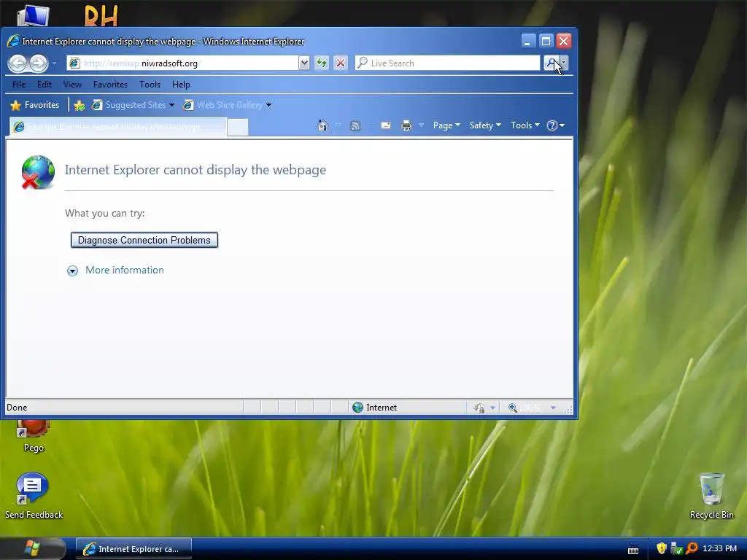Print the page with printer icon
747x560 pixels.
point(406,125)
